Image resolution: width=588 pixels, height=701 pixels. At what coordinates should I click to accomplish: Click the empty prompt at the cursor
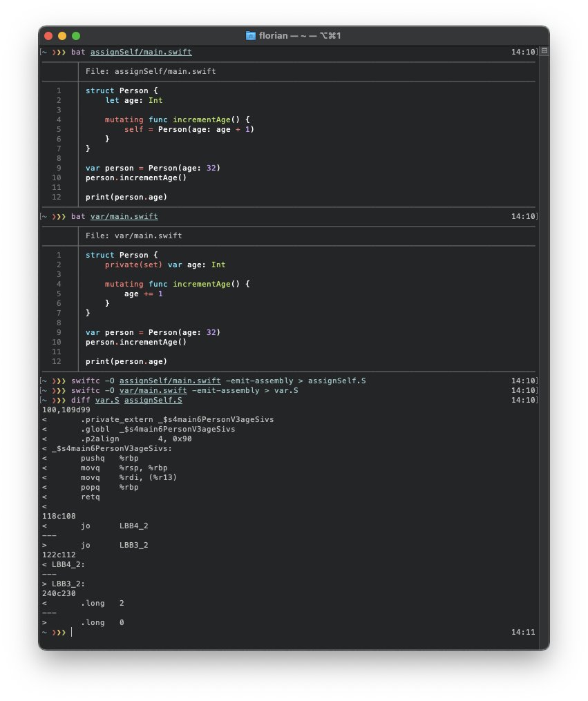72,632
